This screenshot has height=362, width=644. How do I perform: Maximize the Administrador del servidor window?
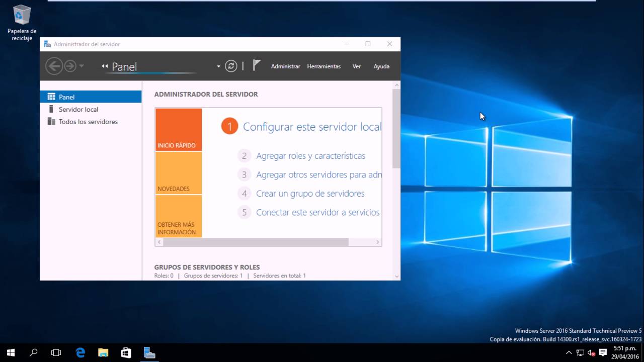[x=368, y=44]
